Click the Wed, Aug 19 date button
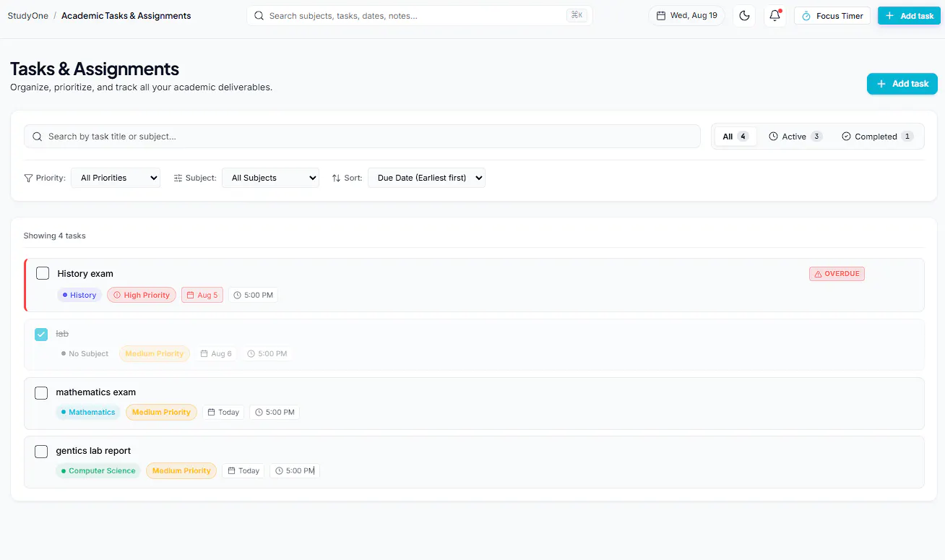The image size is (945, 560). (x=686, y=15)
